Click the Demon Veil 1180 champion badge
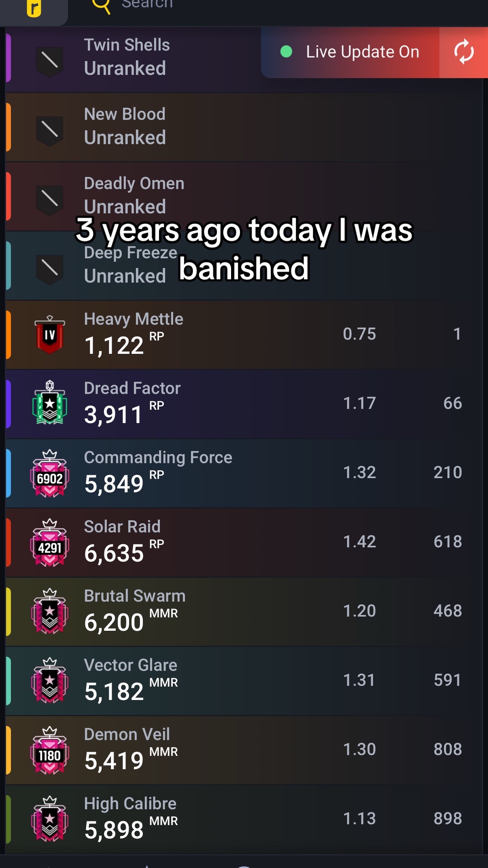 (x=49, y=750)
